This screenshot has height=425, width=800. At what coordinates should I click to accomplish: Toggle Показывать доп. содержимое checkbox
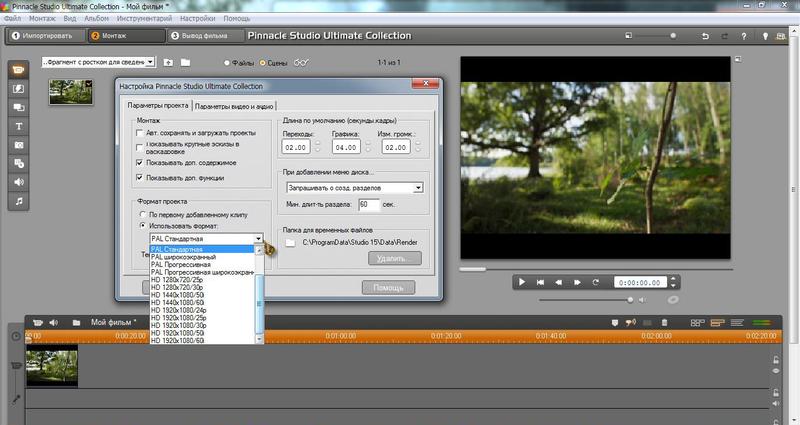139,163
